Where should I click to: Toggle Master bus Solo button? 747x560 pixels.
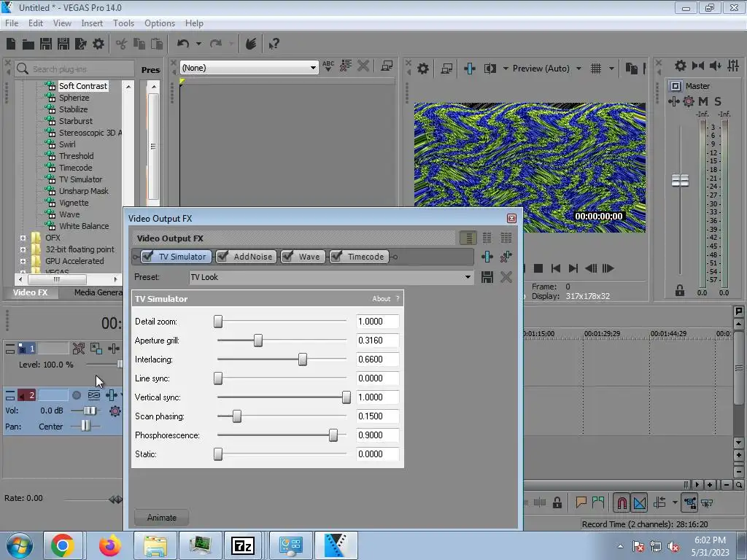[718, 101]
